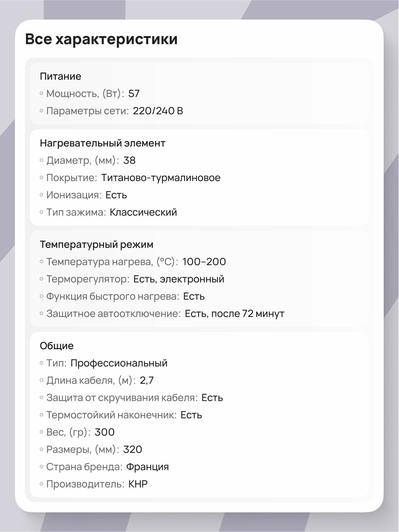Click 'Есть, электронный' thermostat value
This screenshot has height=532, width=399.
(179, 279)
